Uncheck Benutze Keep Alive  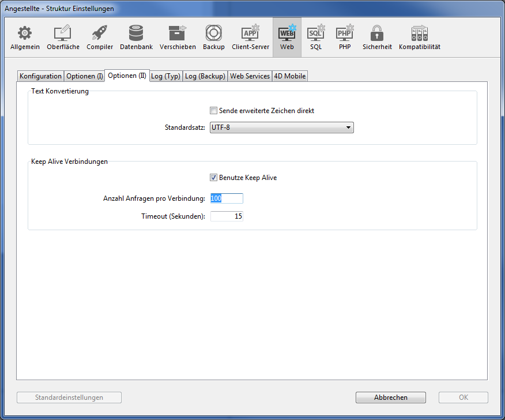coord(214,178)
